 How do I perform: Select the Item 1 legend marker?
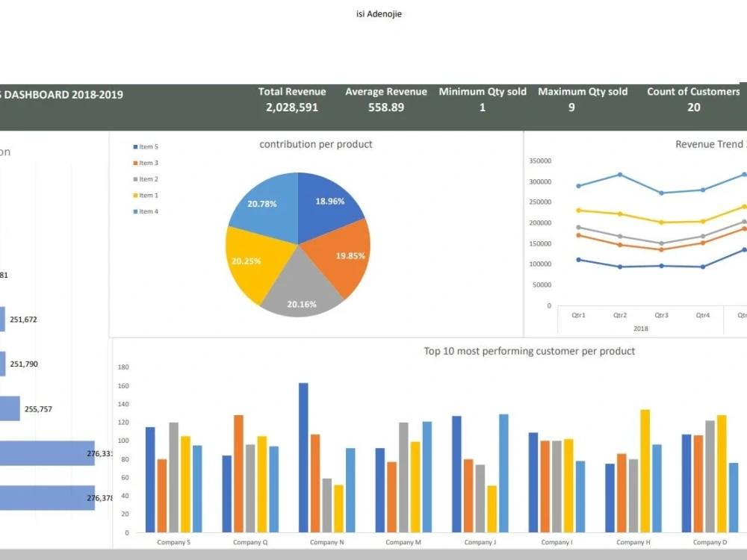coord(134,195)
